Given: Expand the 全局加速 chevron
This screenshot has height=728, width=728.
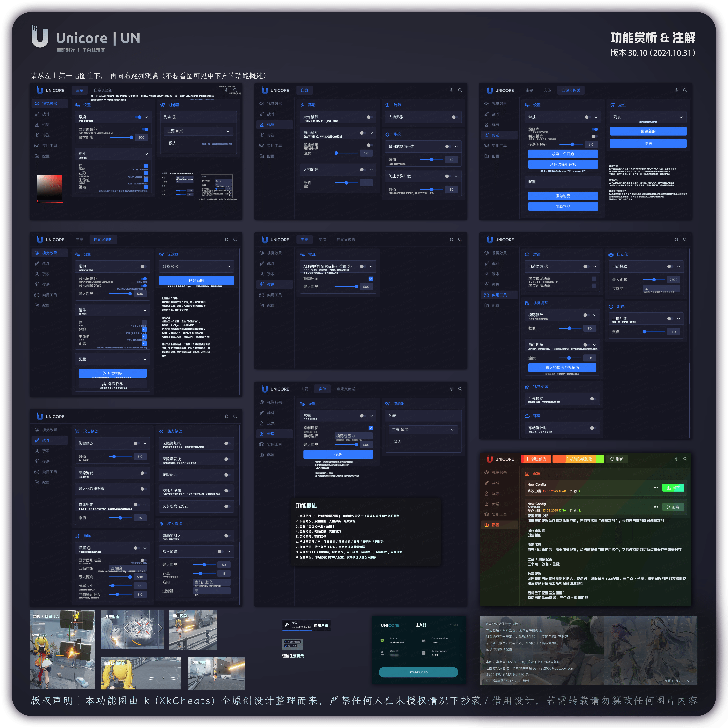Looking at the screenshot, I should click(679, 319).
